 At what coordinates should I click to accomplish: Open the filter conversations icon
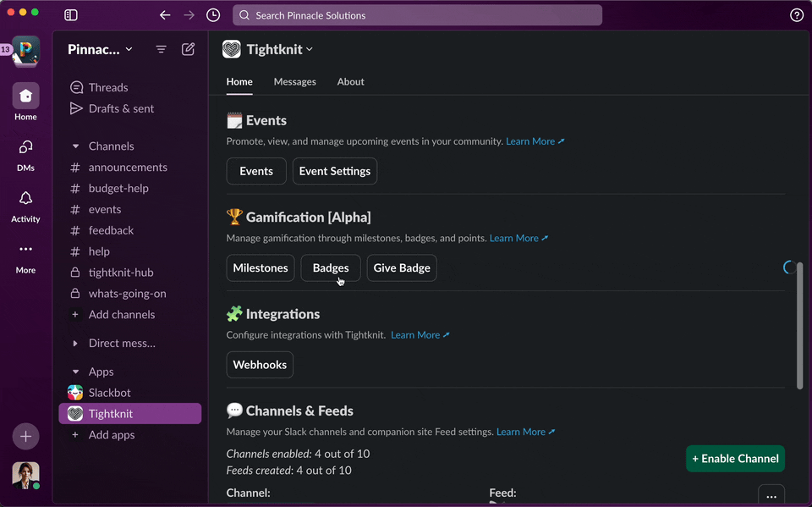tap(161, 49)
